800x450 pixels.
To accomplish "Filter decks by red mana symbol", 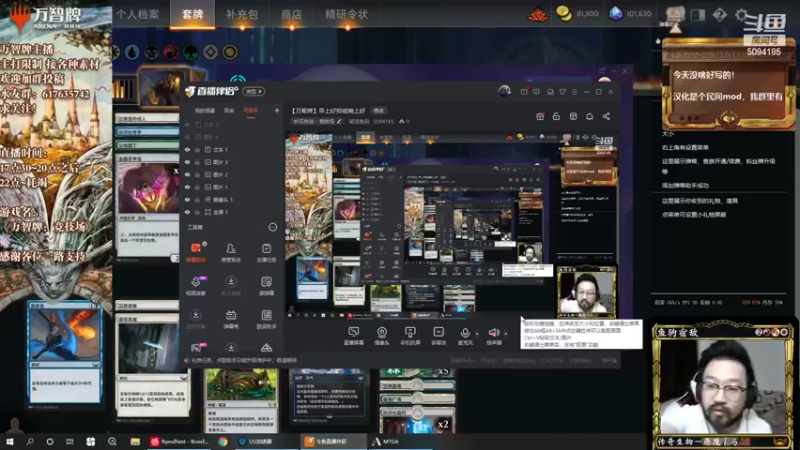I will [171, 52].
